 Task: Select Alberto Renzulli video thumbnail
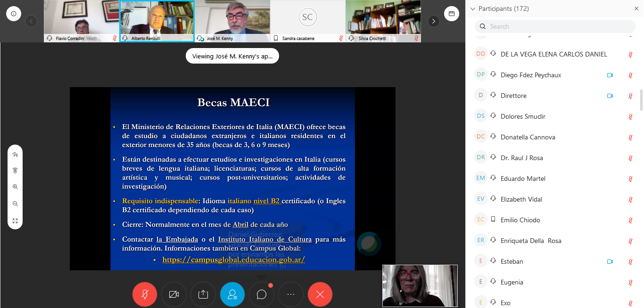[157, 21]
